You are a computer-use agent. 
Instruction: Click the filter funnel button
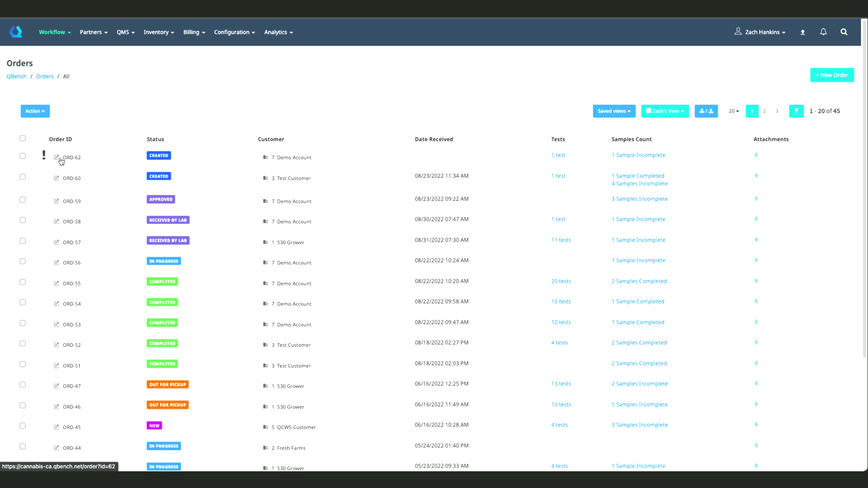[796, 111]
